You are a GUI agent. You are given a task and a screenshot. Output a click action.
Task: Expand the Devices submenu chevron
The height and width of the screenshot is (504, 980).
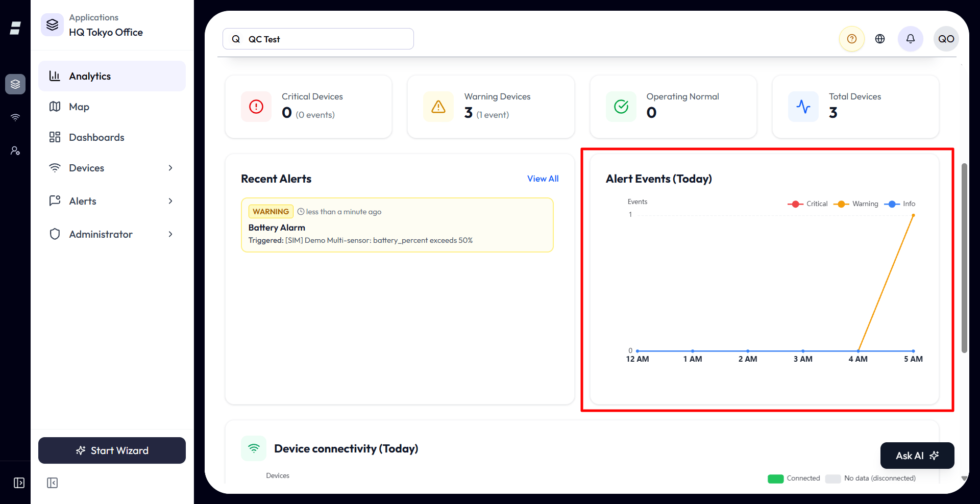[170, 168]
